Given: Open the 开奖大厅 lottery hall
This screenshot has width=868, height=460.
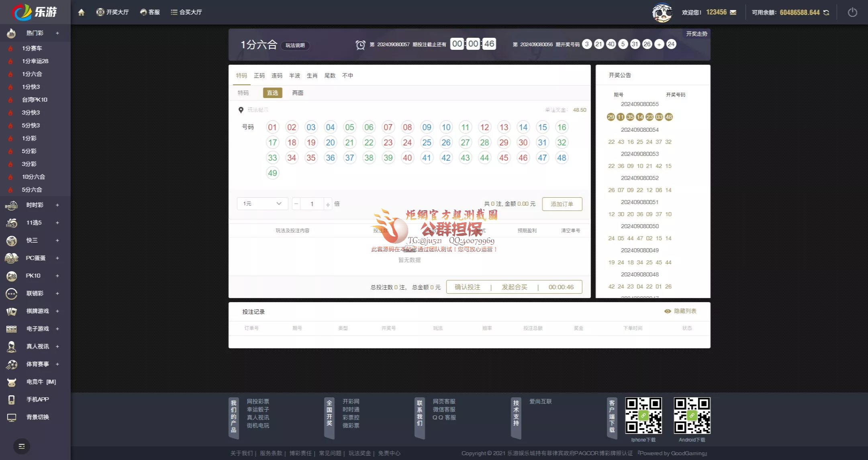Looking at the screenshot, I should pyautogui.click(x=113, y=12).
